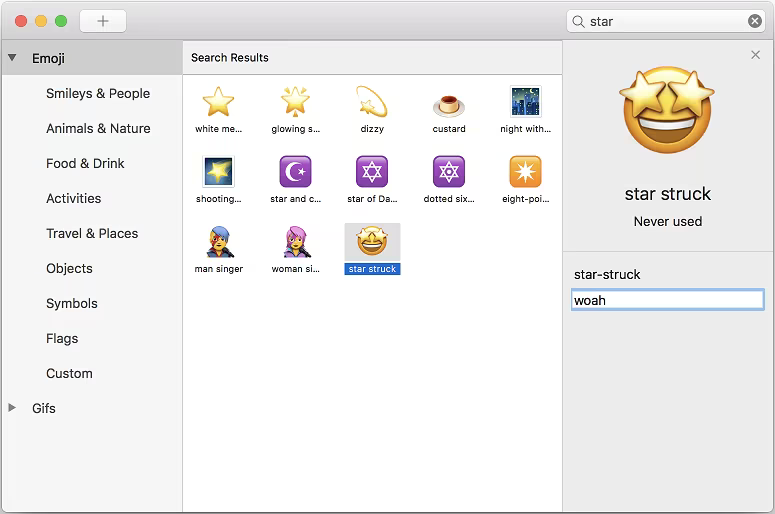Click the highlighted "star struck" label
The image size is (775, 514).
coord(372,269)
